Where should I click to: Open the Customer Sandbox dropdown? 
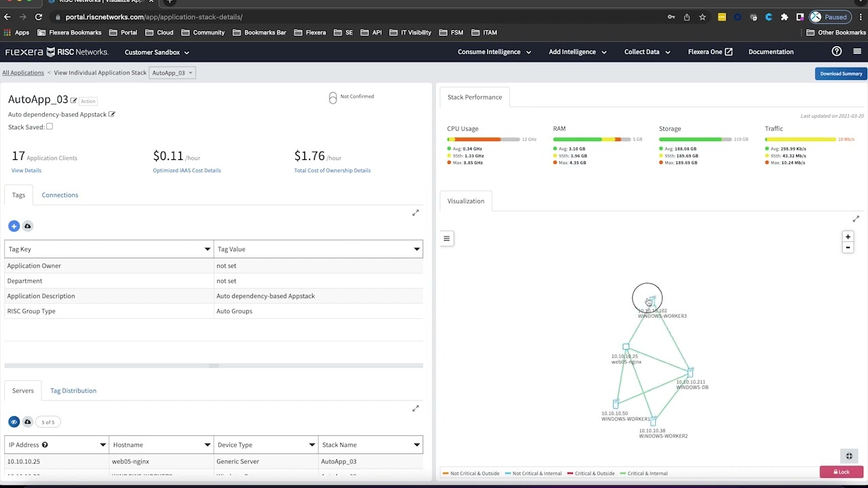157,52
